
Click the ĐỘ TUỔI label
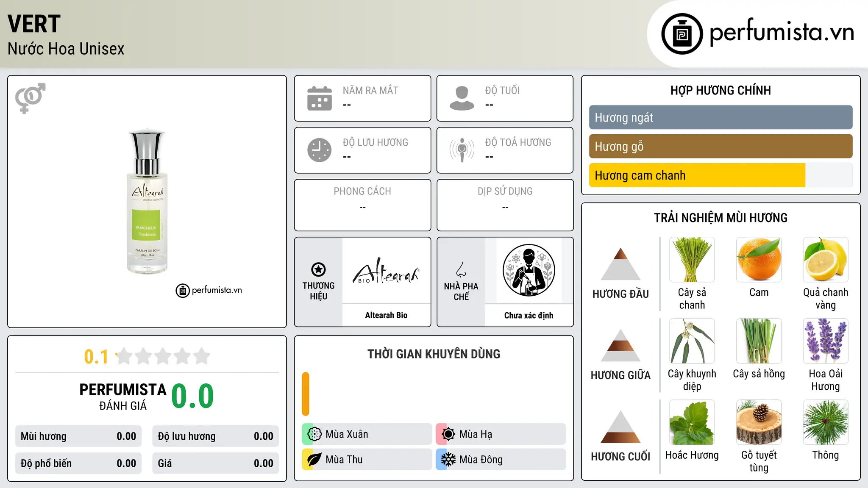[x=502, y=90]
